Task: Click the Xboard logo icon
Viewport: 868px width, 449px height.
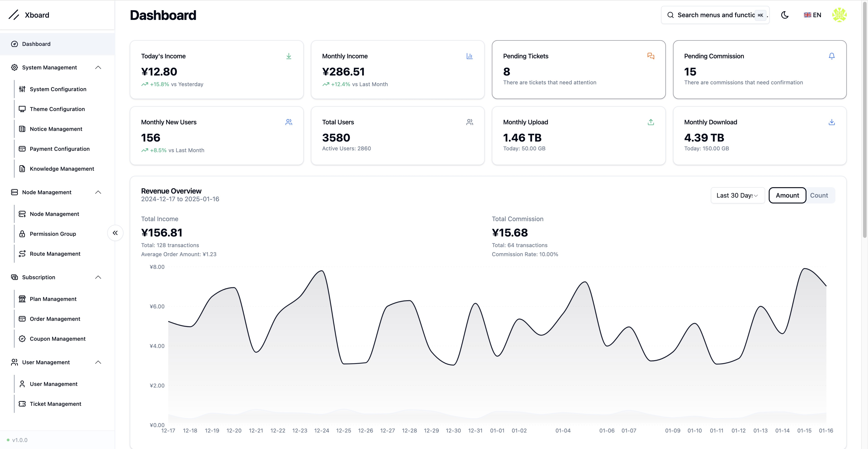Action: pyautogui.click(x=14, y=15)
